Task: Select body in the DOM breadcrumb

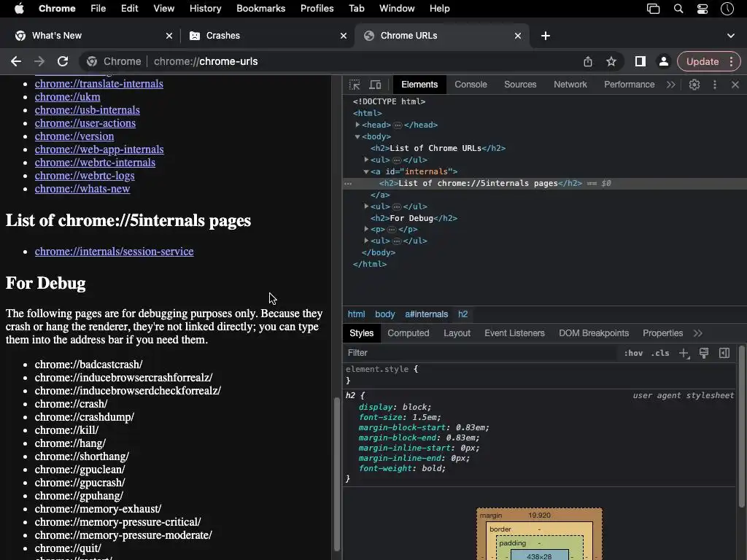Action: (x=385, y=314)
